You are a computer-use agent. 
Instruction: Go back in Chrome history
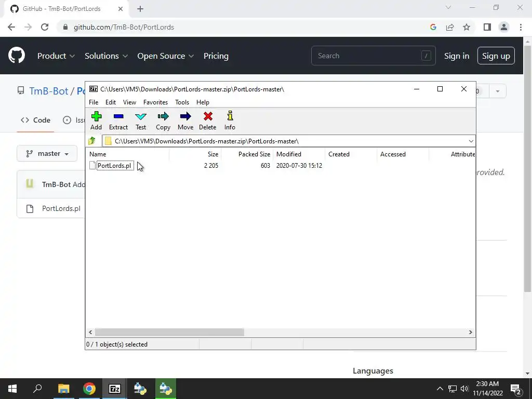pyautogui.click(x=11, y=27)
